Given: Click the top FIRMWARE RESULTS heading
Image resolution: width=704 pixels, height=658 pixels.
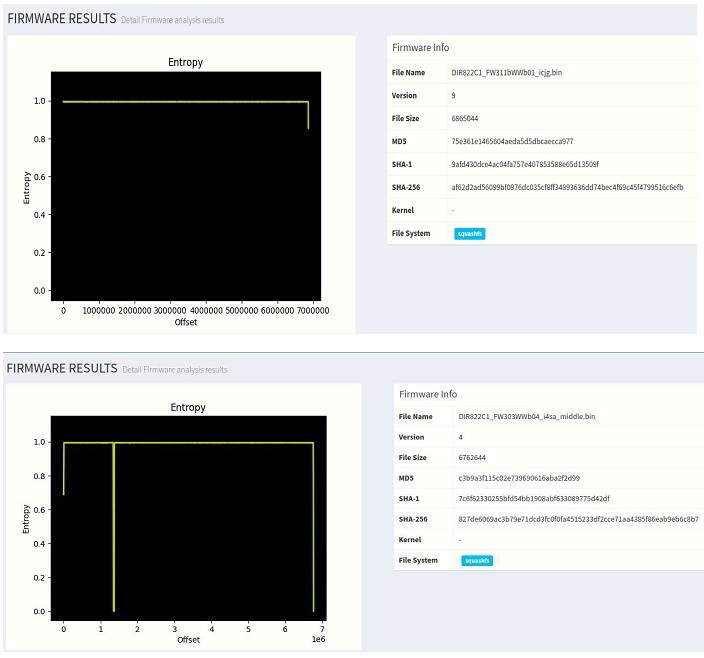Looking at the screenshot, I should coord(61,19).
